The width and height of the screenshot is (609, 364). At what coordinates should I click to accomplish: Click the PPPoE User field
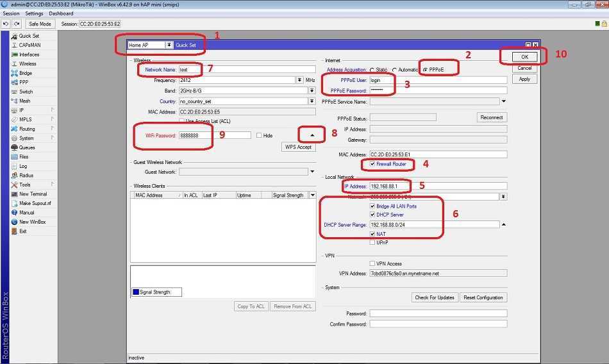438,80
